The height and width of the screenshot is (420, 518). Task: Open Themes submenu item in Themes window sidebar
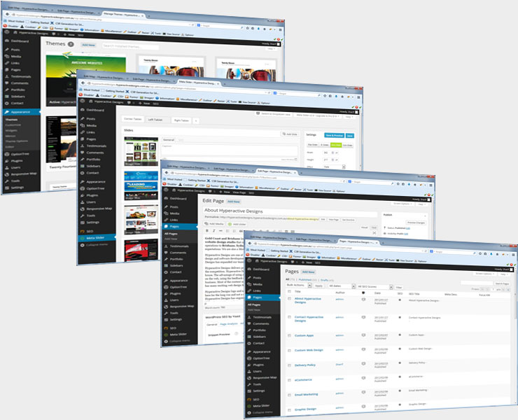tap(12, 120)
